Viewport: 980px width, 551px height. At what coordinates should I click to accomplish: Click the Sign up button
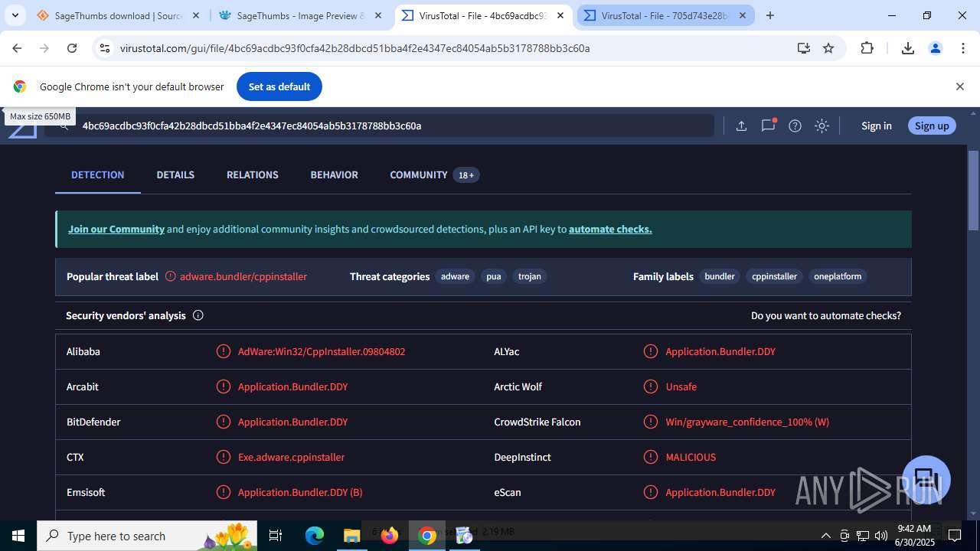(x=932, y=126)
